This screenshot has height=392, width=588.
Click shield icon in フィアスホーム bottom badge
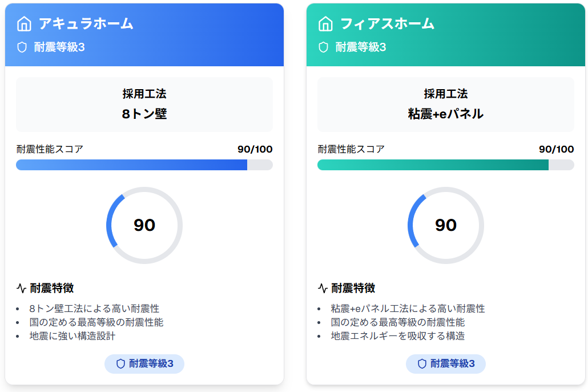click(x=422, y=364)
